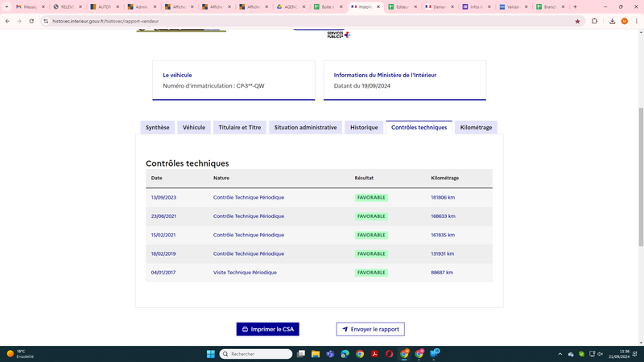Toggle the bookmark star for this page
644x362 pixels.
point(577,22)
